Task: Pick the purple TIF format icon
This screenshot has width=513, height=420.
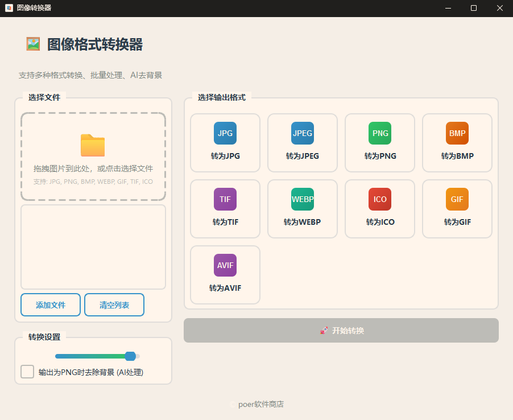Action: coord(225,199)
